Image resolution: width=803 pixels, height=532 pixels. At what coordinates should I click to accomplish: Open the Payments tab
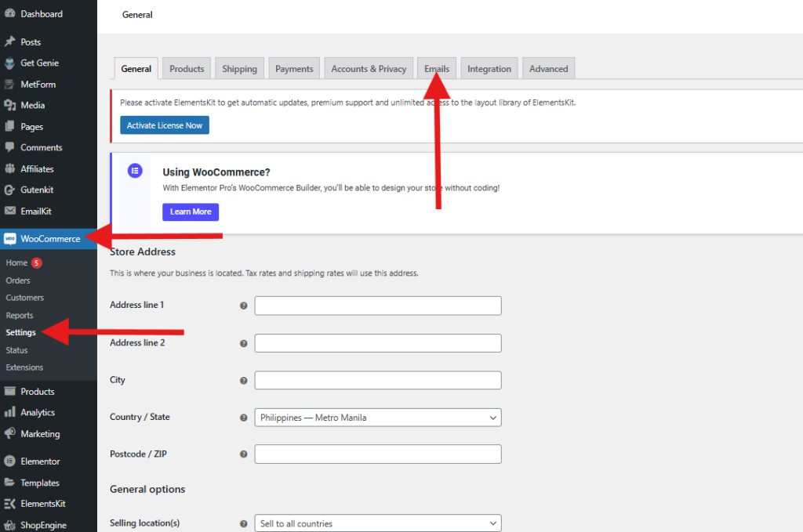click(294, 69)
